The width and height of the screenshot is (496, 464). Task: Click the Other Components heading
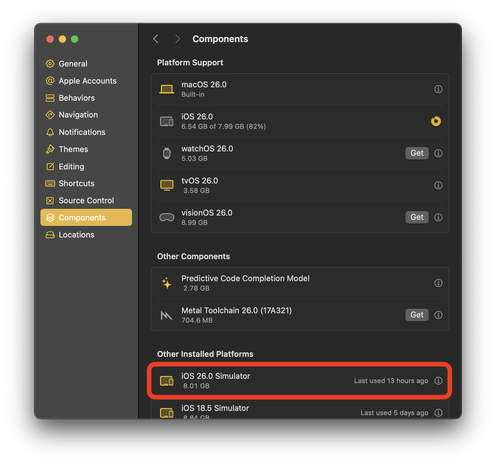[x=193, y=256]
